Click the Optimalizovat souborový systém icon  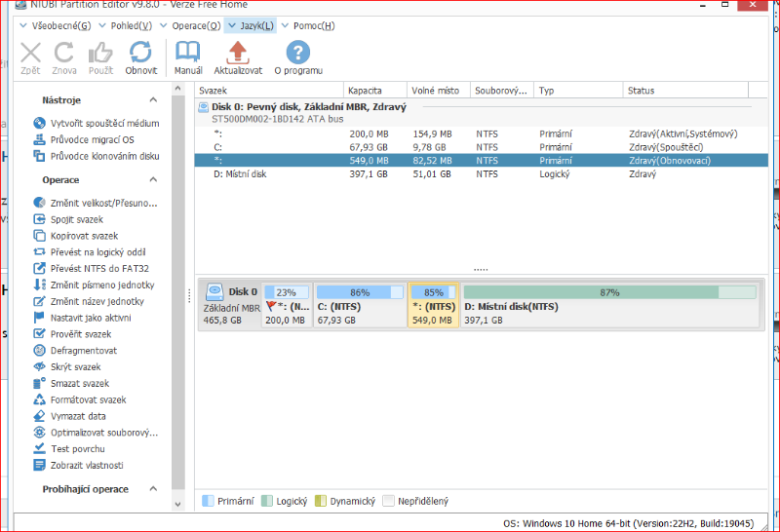tap(39, 432)
